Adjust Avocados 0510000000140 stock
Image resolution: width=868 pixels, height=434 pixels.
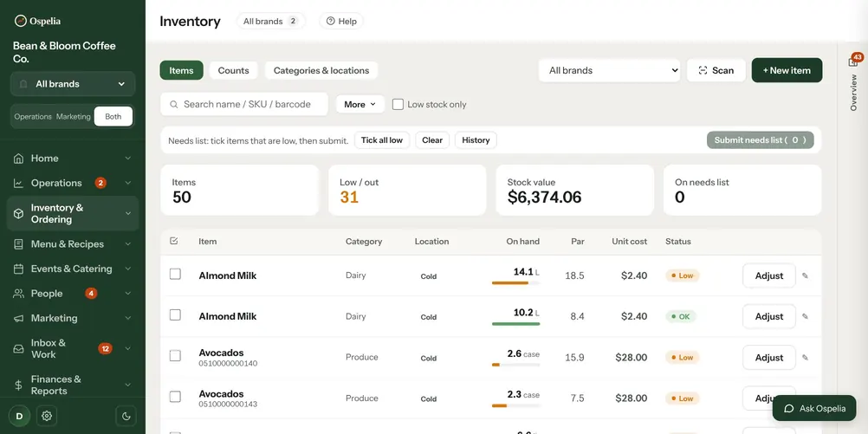click(769, 358)
